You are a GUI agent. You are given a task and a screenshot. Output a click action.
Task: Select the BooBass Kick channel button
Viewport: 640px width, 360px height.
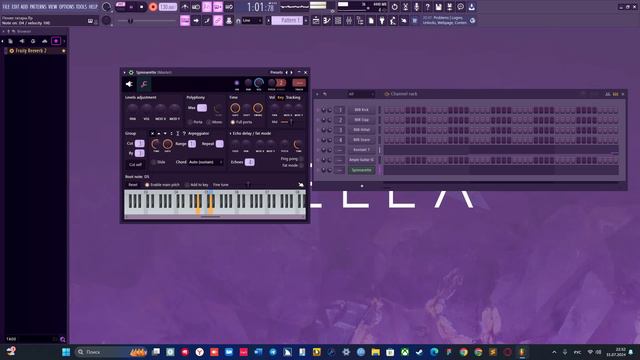tap(361, 110)
